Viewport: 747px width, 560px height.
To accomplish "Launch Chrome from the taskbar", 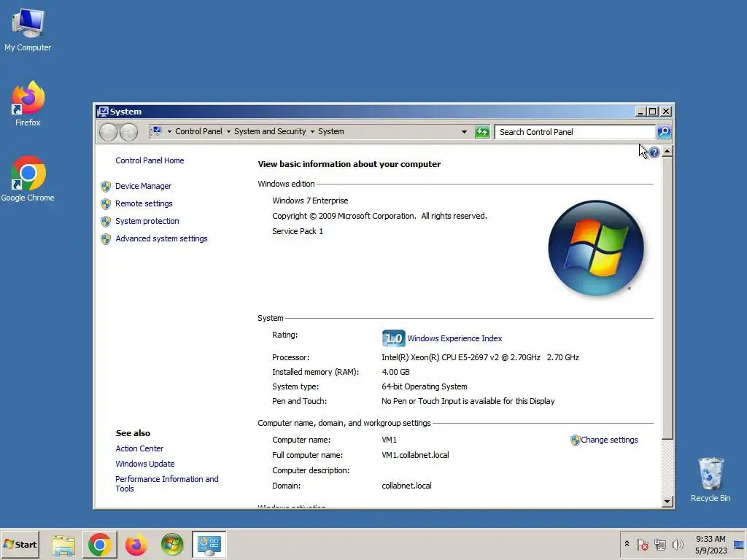I will pyautogui.click(x=99, y=545).
